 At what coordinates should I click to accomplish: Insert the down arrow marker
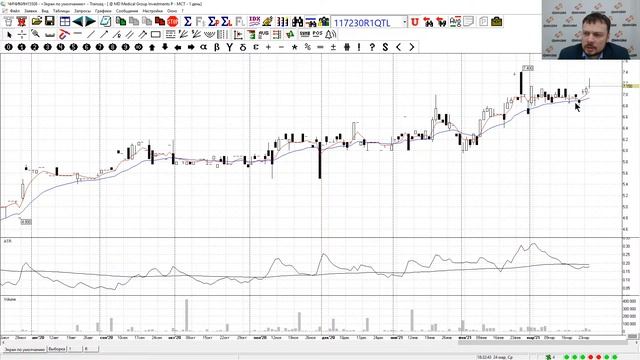(165, 47)
